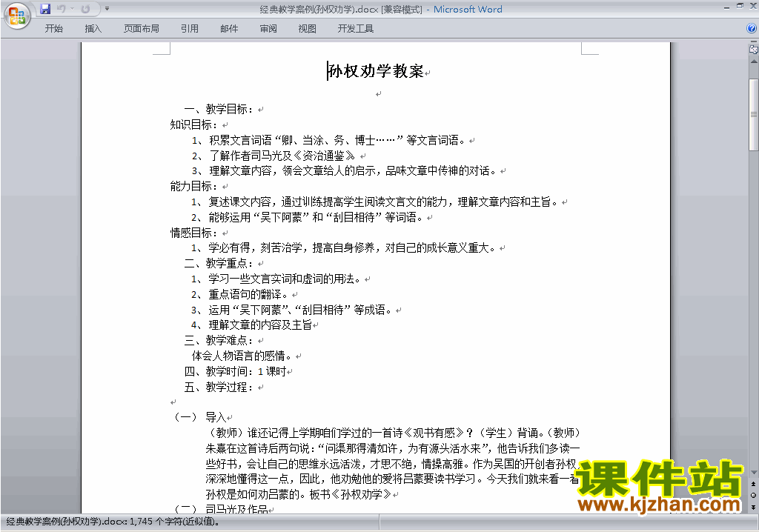759x532 pixels.
Task: Restore down the Word window
Action: (740, 6)
